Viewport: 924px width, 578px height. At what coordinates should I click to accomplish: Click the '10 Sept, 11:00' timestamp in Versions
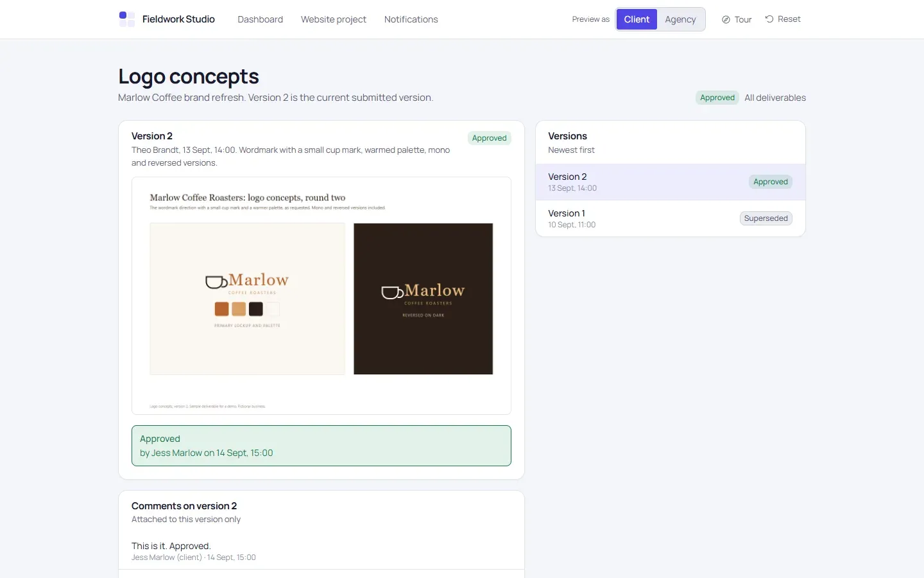click(572, 225)
